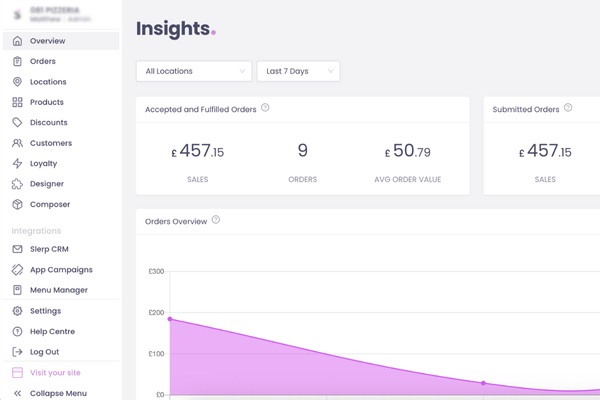
Task: Click the Products grid icon
Action: pos(18,102)
